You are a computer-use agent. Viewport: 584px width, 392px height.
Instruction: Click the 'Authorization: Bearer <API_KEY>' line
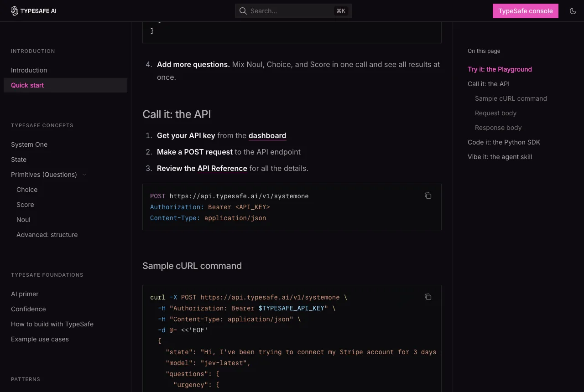[x=210, y=207]
